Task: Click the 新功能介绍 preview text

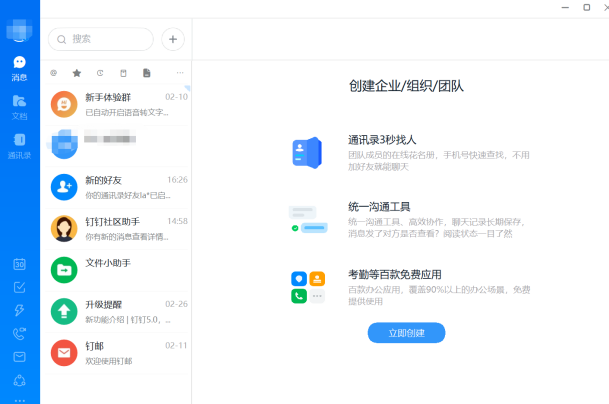Action: coord(128,320)
